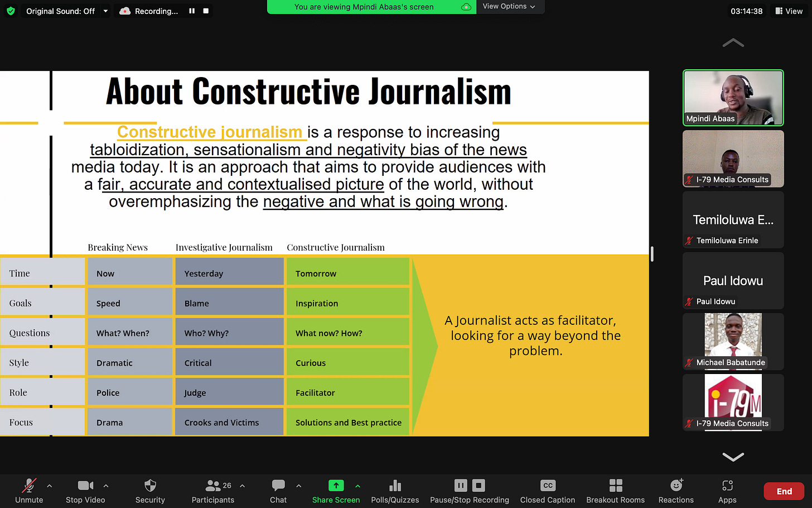Click the View layout button

(x=789, y=11)
